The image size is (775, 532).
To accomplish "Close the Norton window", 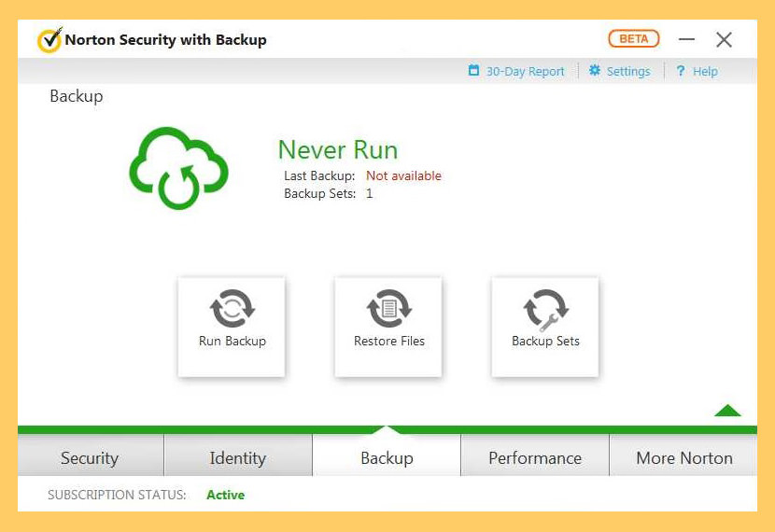I will 724,39.
